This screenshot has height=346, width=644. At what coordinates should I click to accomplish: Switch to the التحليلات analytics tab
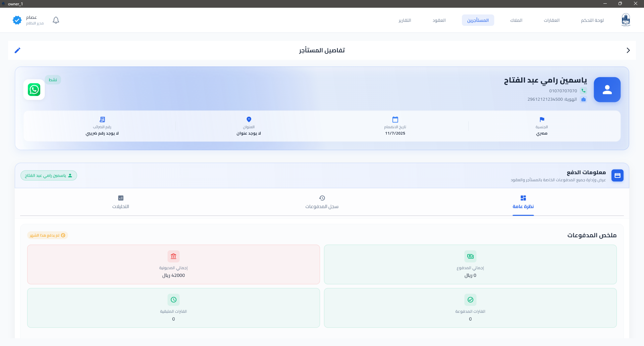121,202
